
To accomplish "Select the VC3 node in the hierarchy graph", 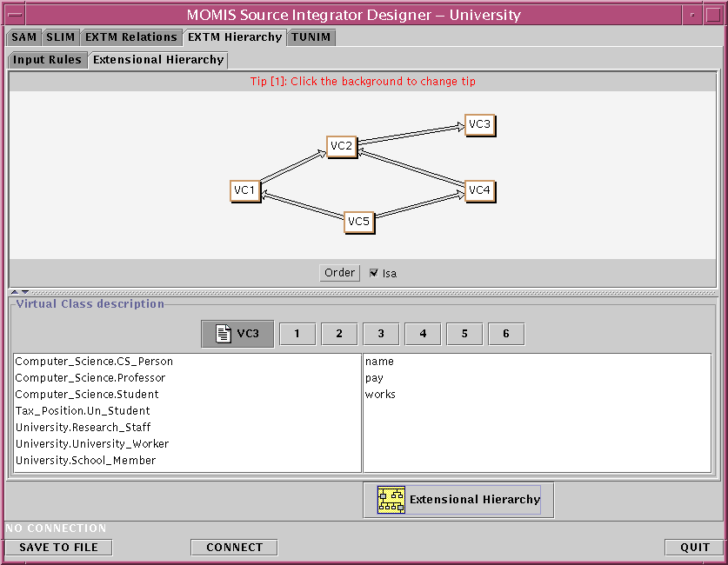I will click(479, 125).
